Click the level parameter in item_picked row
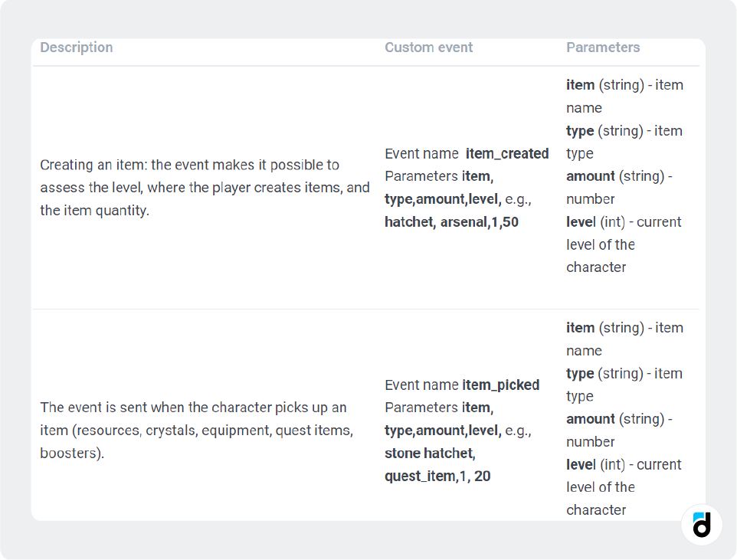 coord(581,465)
